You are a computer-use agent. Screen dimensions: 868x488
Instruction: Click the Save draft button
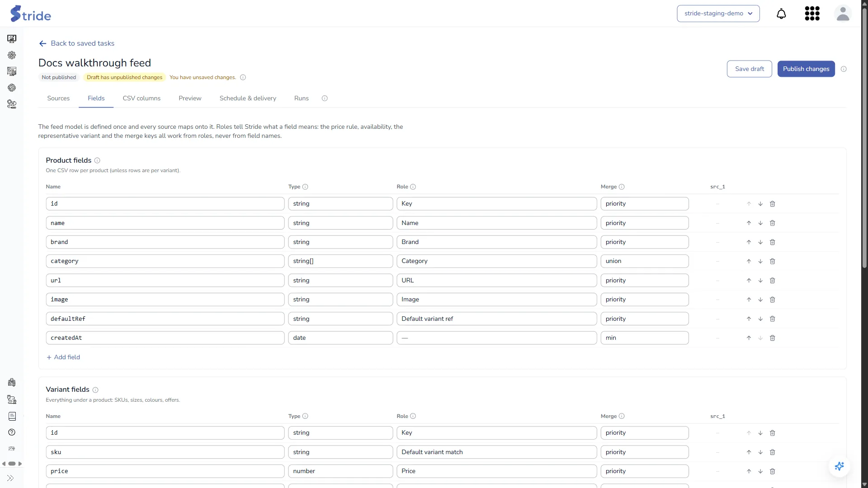(749, 69)
